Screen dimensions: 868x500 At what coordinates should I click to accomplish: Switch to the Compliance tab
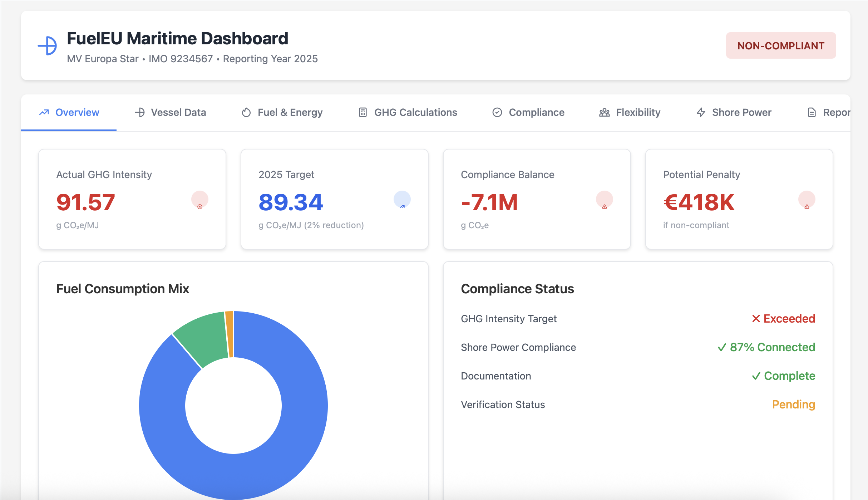point(528,112)
